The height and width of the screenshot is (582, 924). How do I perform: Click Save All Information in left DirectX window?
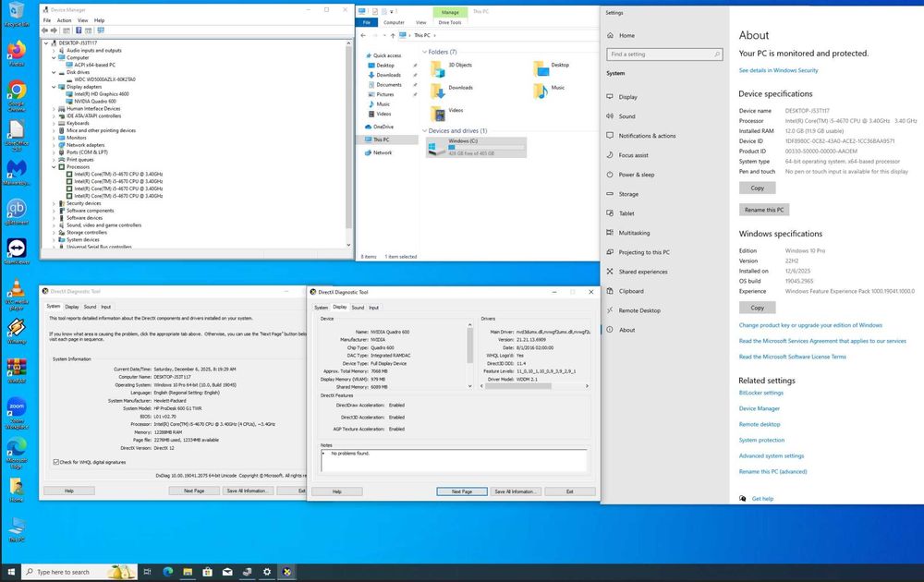(248, 491)
